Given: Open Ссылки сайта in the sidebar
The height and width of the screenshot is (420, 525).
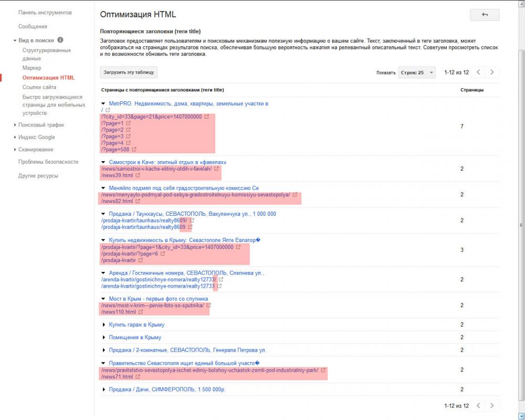Looking at the screenshot, I should pyautogui.click(x=39, y=87).
